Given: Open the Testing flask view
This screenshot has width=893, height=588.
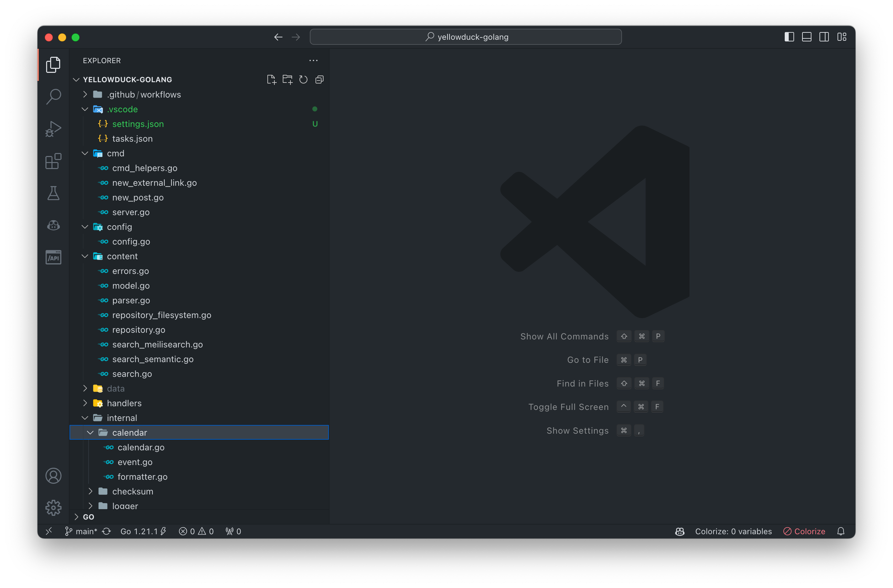Looking at the screenshot, I should click(x=53, y=193).
